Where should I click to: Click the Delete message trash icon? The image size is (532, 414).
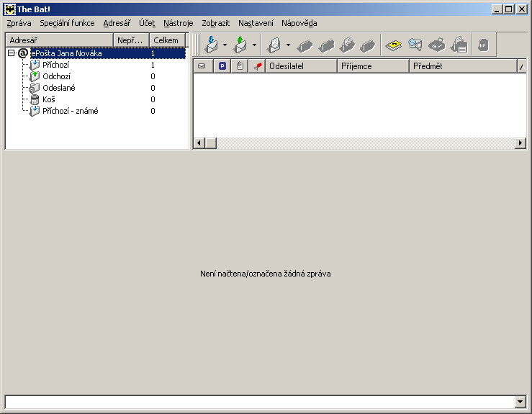click(x=483, y=45)
